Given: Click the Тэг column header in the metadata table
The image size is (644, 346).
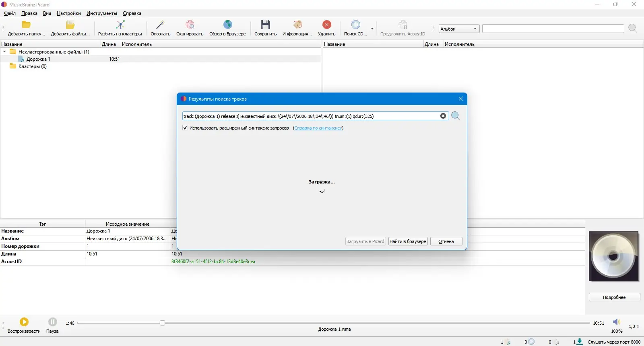Looking at the screenshot, I should [42, 224].
